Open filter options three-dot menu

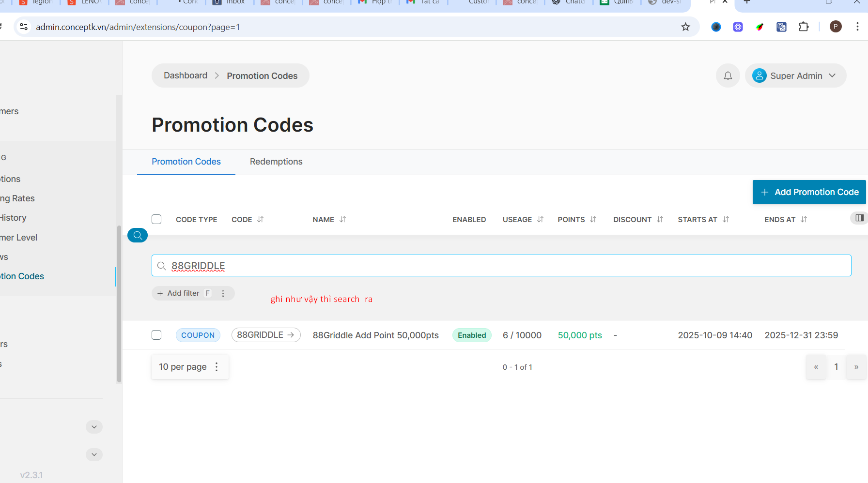pyautogui.click(x=223, y=293)
